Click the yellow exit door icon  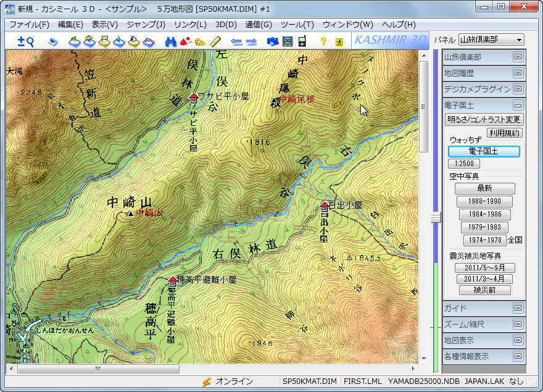(x=339, y=42)
